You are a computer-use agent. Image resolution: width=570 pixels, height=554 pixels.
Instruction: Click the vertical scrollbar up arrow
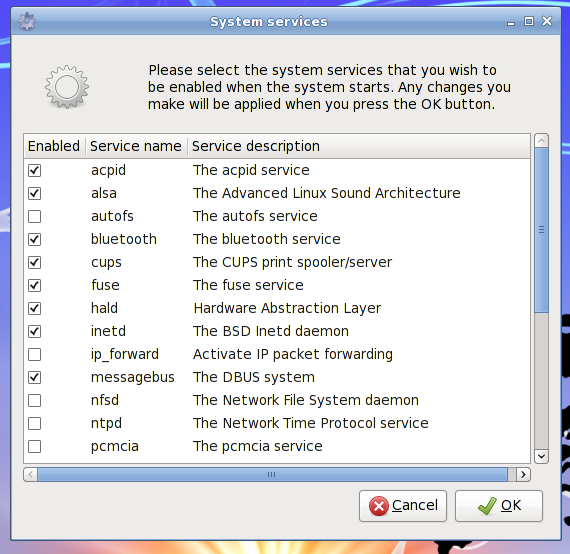click(541, 140)
